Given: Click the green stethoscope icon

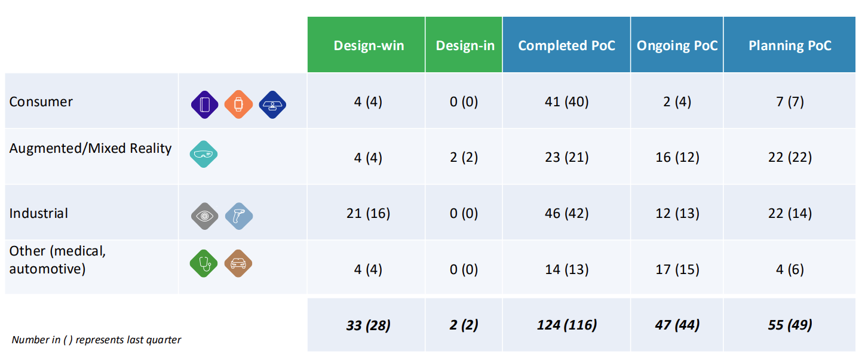Looking at the screenshot, I should point(204,263).
